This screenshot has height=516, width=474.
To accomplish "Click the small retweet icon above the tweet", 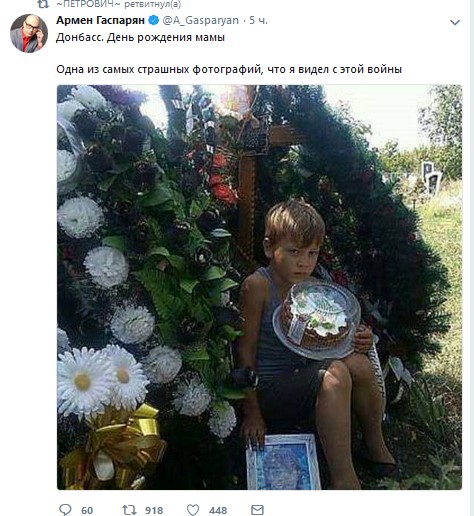I will (x=43, y=4).
